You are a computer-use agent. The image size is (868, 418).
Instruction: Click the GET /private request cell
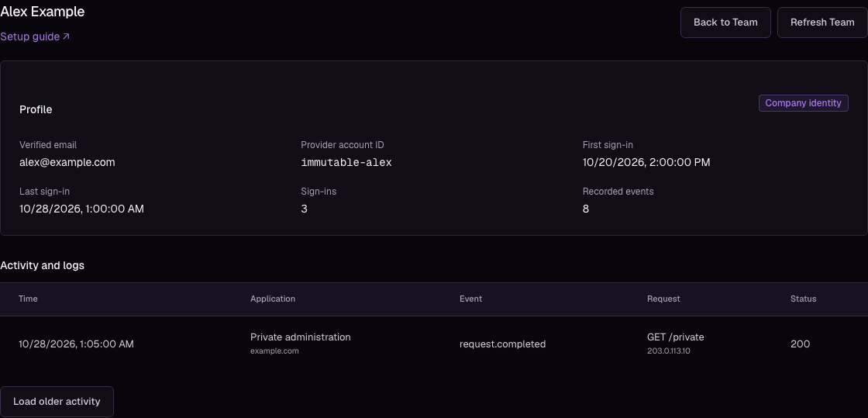(675, 337)
